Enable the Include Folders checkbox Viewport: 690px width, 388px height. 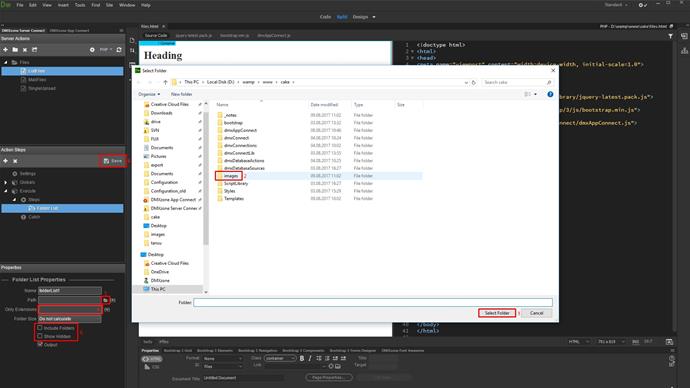tap(40, 328)
